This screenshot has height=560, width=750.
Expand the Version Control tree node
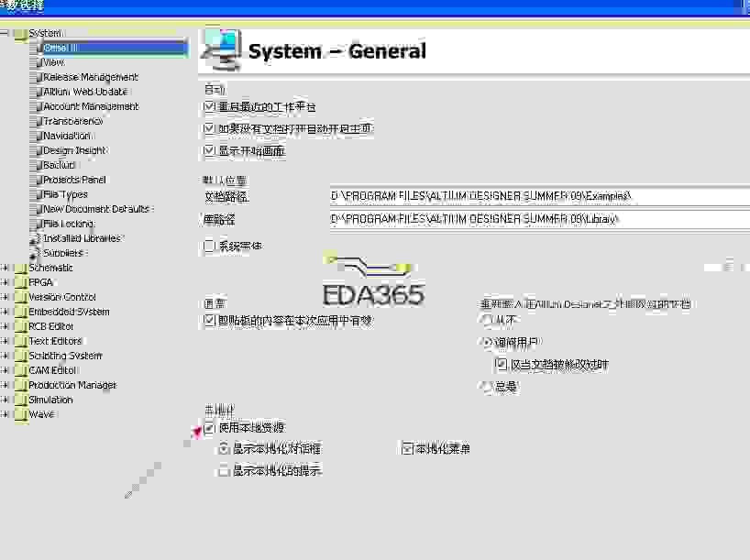tap(5, 297)
